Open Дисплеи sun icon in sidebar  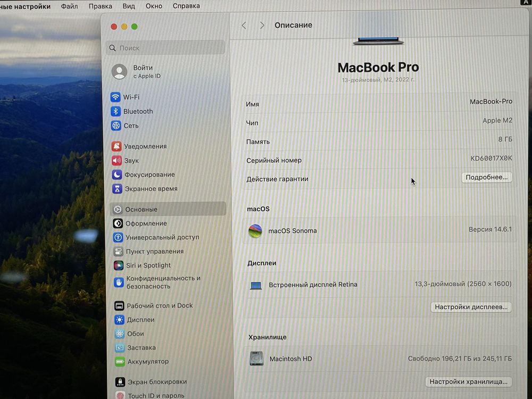(x=119, y=320)
